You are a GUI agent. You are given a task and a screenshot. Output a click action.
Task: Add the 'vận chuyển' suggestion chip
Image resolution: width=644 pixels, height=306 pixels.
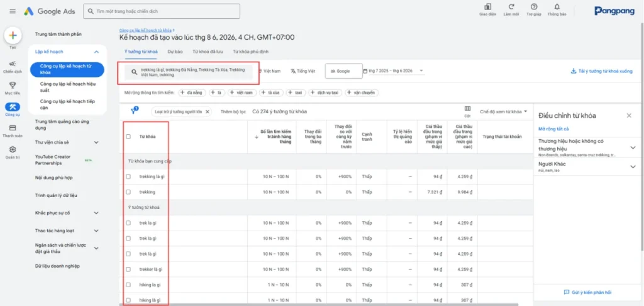click(x=362, y=93)
